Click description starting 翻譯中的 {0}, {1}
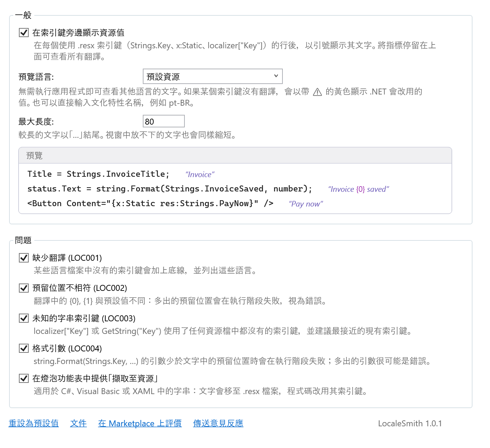 [x=180, y=301]
